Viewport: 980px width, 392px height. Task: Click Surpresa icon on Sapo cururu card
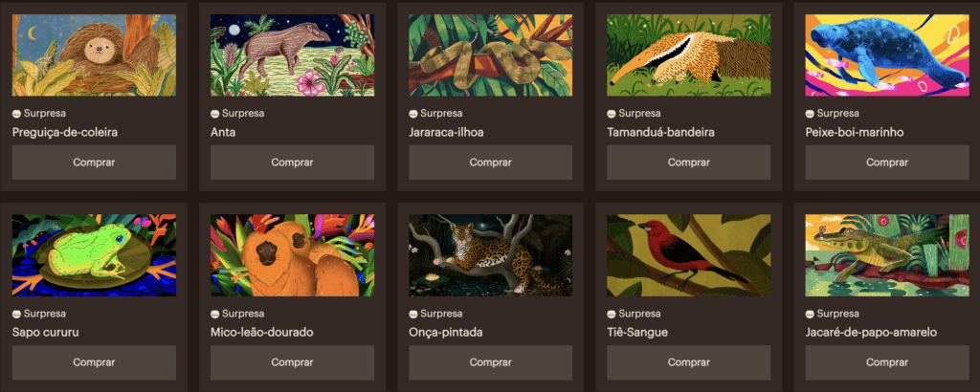pos(17,314)
